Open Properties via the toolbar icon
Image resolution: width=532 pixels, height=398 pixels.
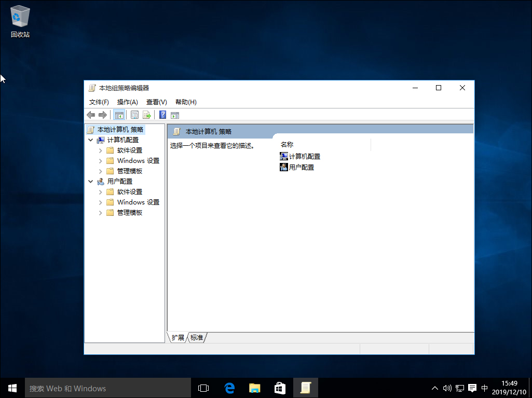click(134, 115)
